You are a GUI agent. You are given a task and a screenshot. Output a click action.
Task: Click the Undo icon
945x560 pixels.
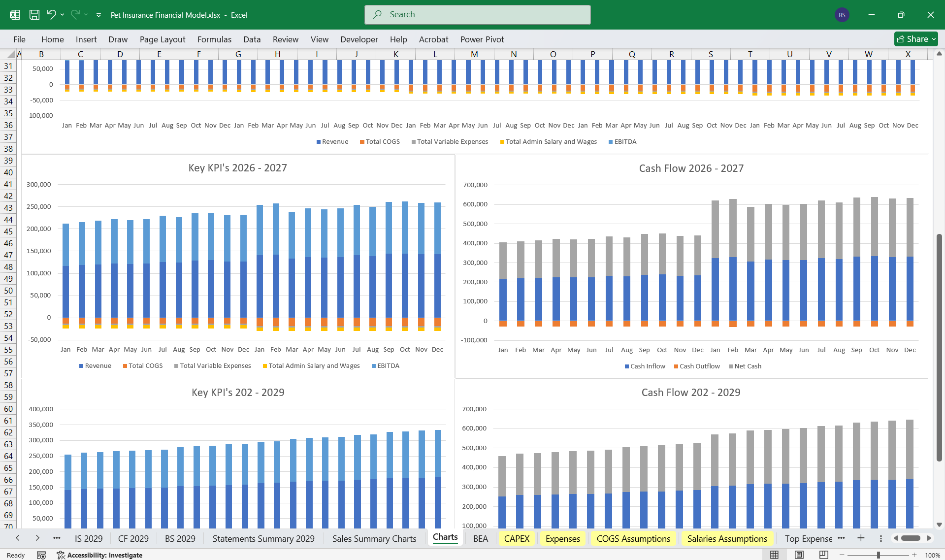(52, 15)
